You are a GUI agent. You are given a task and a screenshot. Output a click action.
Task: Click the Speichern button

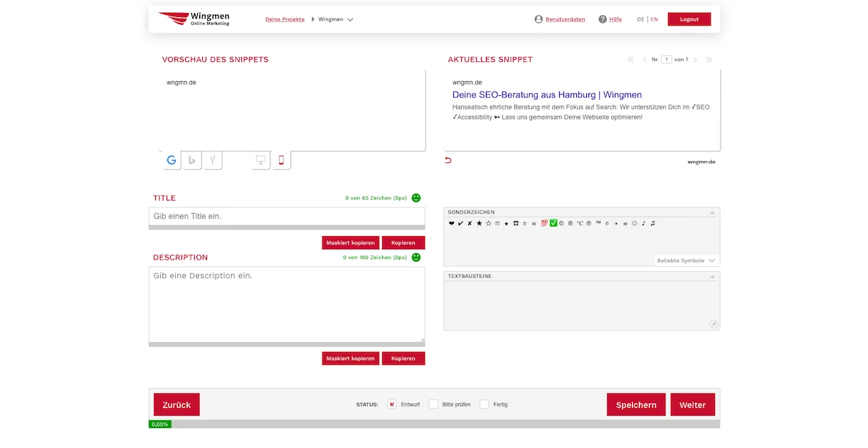tap(635, 404)
